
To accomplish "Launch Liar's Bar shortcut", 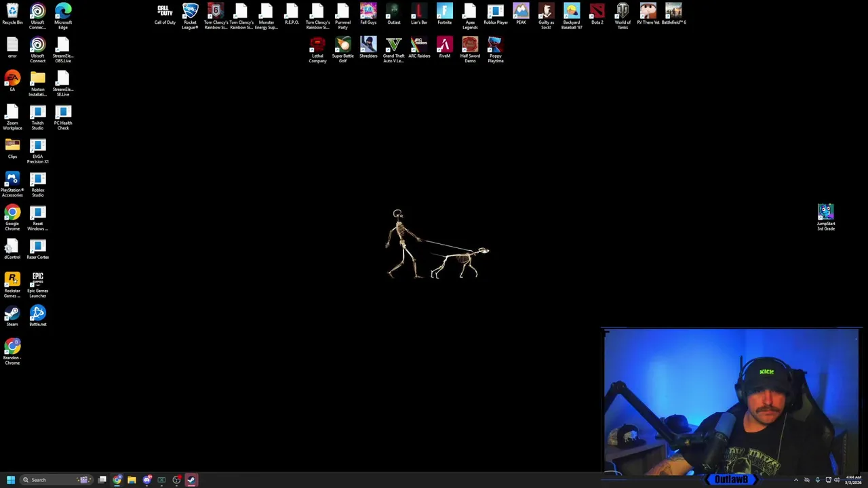I will click(419, 14).
